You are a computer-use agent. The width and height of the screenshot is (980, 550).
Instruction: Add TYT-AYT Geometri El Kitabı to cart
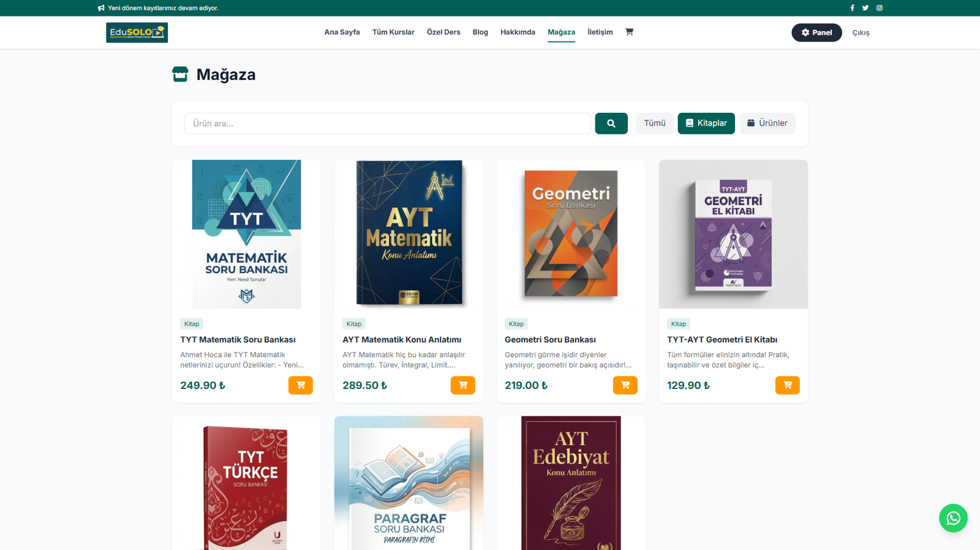click(787, 385)
